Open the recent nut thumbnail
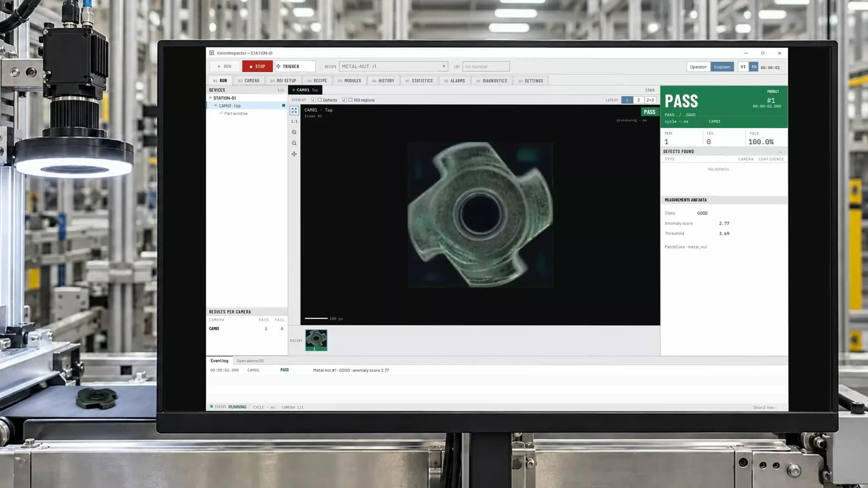Viewport: 868px width, 488px height. (x=316, y=340)
